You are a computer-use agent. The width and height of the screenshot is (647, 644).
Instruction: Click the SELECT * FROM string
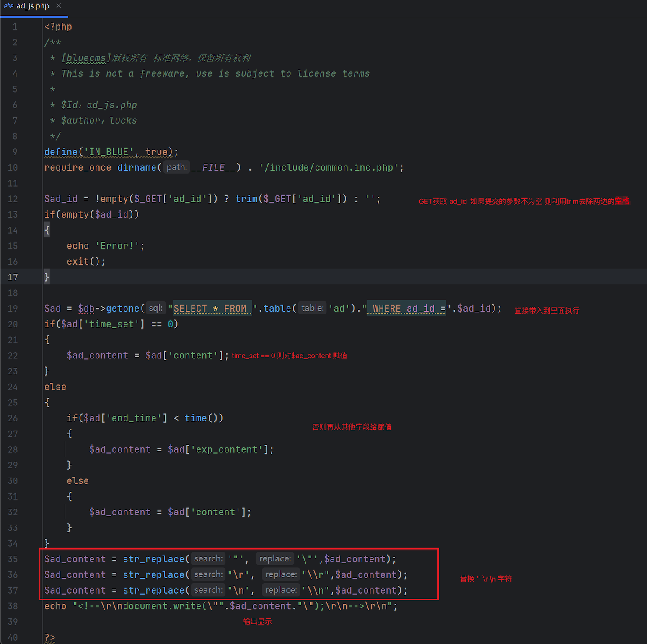212,309
